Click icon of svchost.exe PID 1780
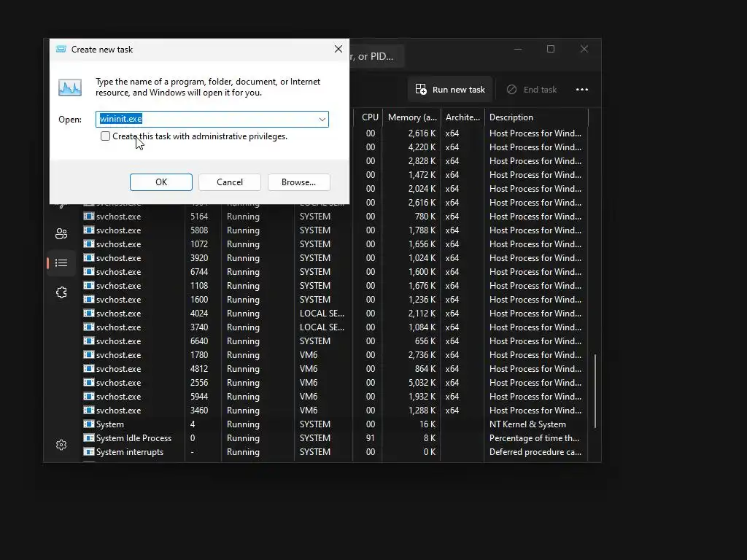 pos(88,354)
